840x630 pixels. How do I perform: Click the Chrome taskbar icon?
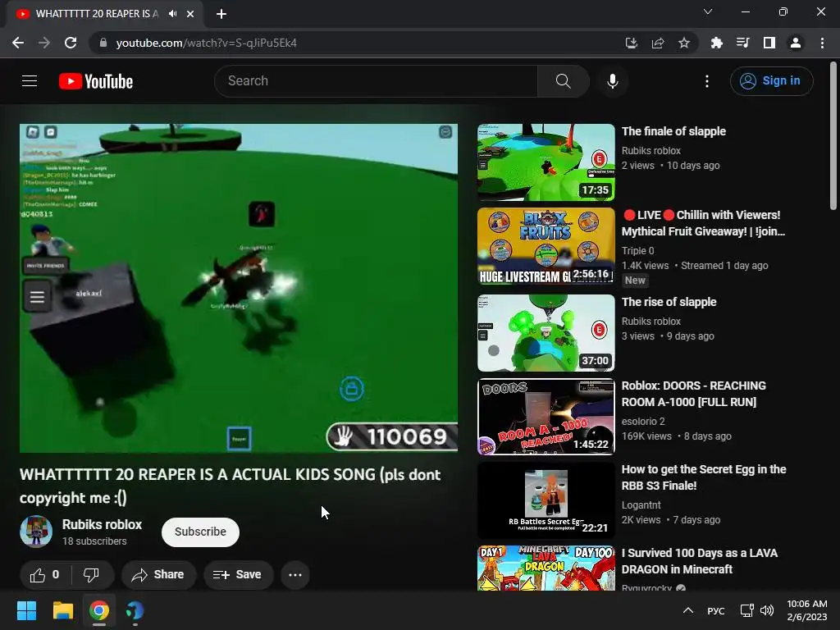click(x=99, y=610)
